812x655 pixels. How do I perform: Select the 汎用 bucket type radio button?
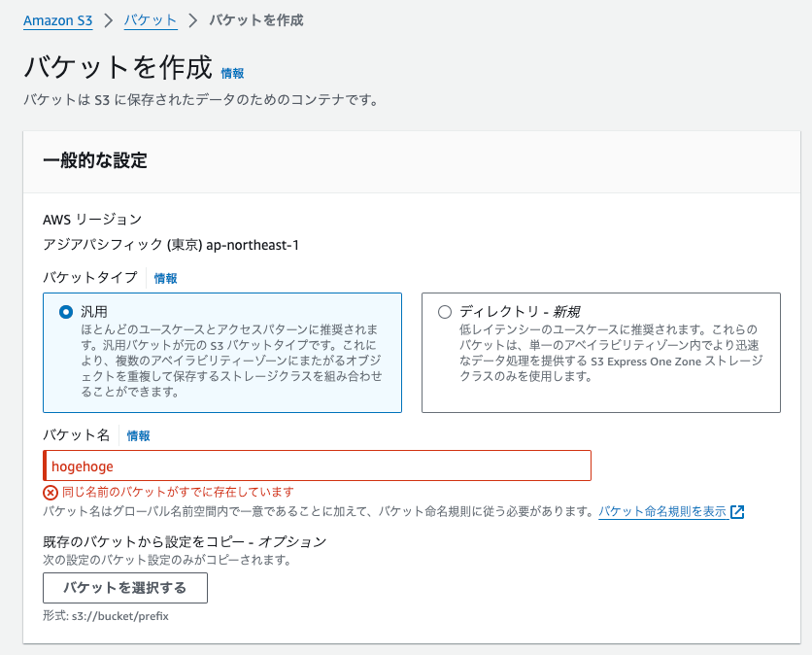(x=66, y=312)
